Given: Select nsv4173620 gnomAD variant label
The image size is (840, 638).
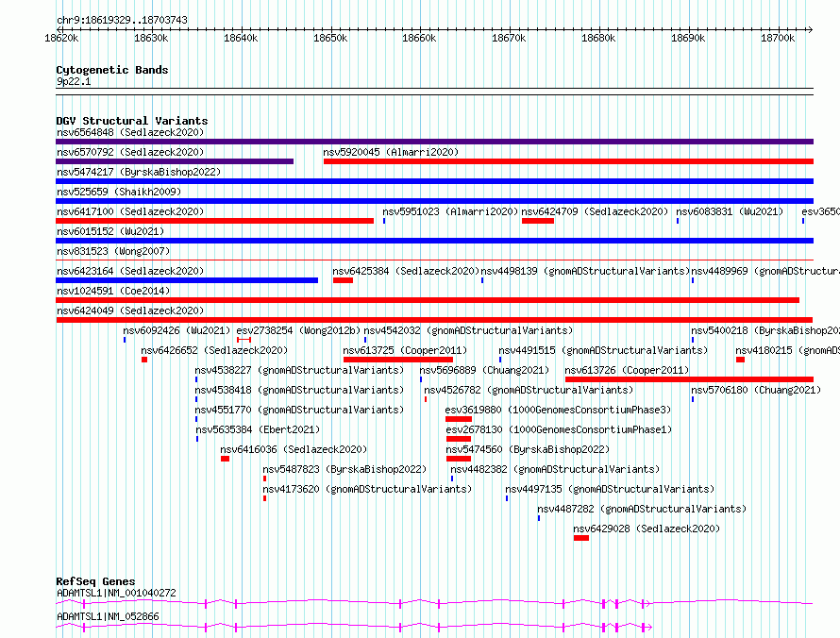Looking at the screenshot, I should click(367, 489).
